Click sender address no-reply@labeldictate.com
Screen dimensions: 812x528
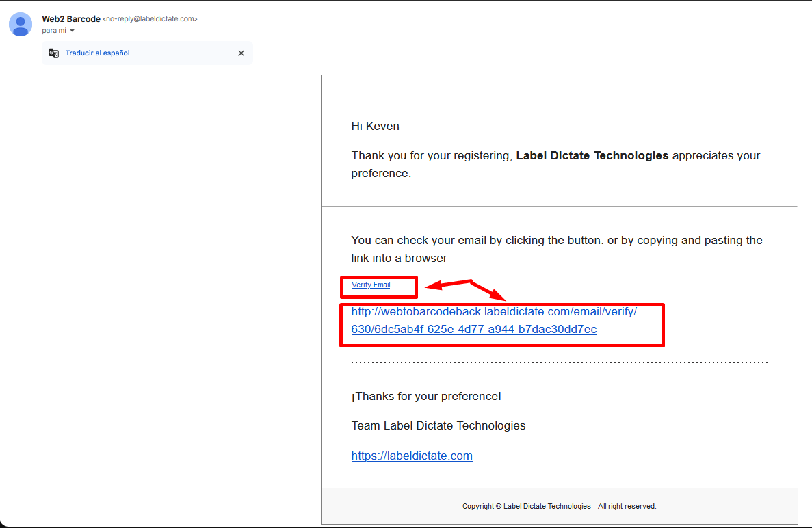pyautogui.click(x=150, y=18)
